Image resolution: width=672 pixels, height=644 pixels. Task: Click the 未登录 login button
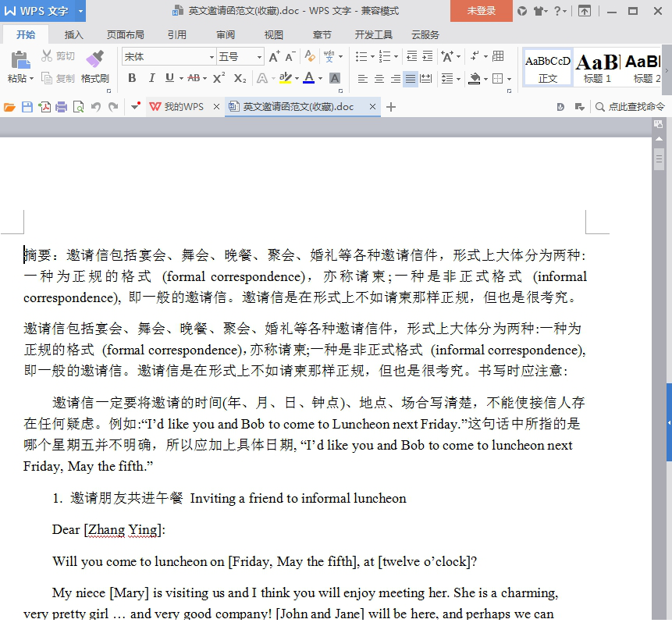point(482,11)
